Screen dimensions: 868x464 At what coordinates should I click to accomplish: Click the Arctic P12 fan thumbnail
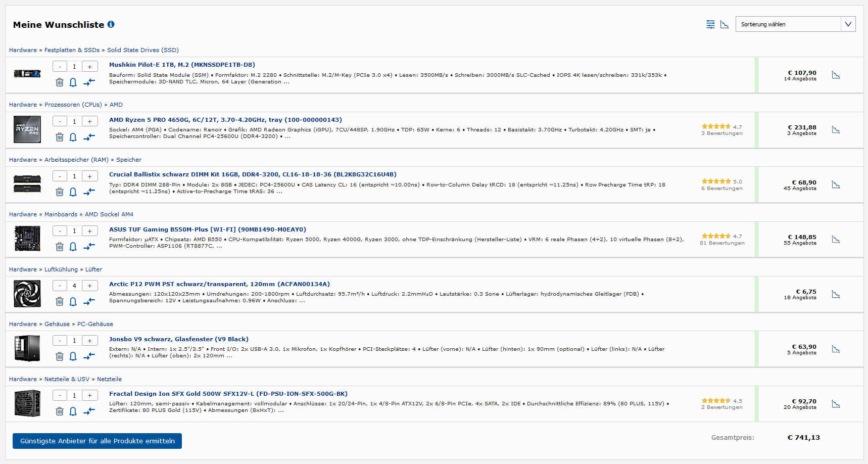click(x=27, y=294)
